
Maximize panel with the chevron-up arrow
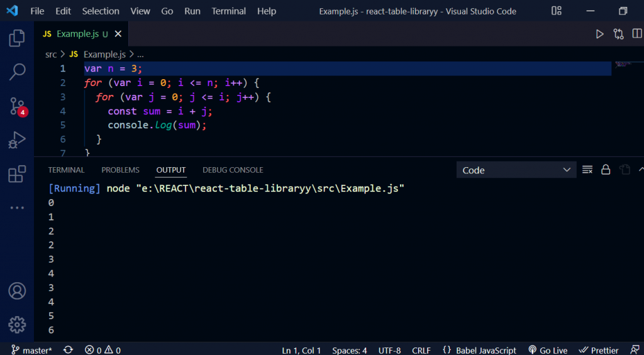click(641, 170)
